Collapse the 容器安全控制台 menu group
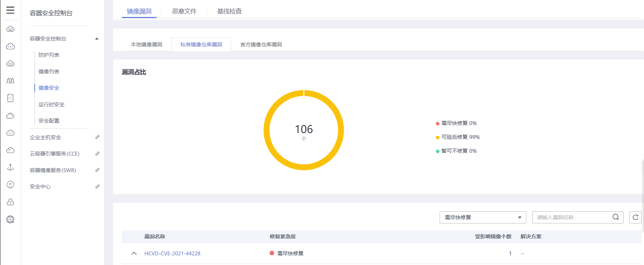 pyautogui.click(x=97, y=39)
